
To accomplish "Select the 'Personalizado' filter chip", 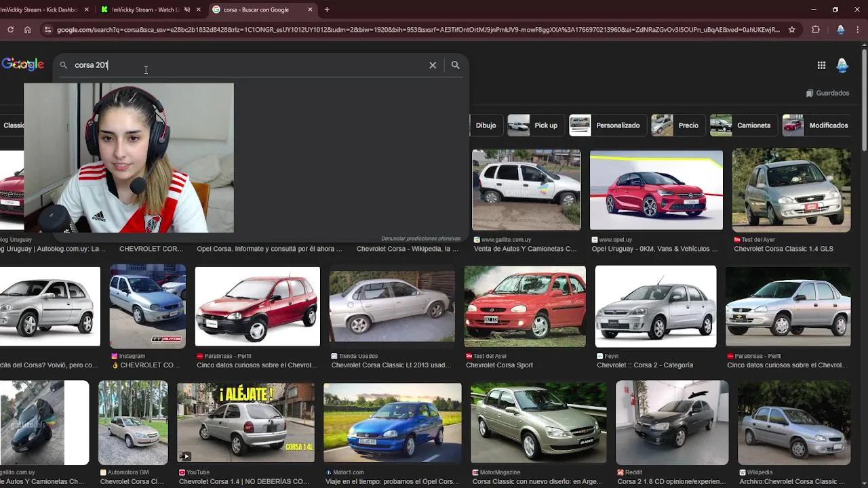I will [x=606, y=125].
